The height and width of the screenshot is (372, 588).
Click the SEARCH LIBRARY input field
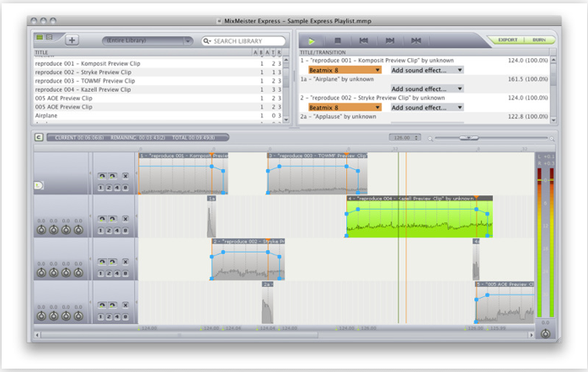coord(243,41)
